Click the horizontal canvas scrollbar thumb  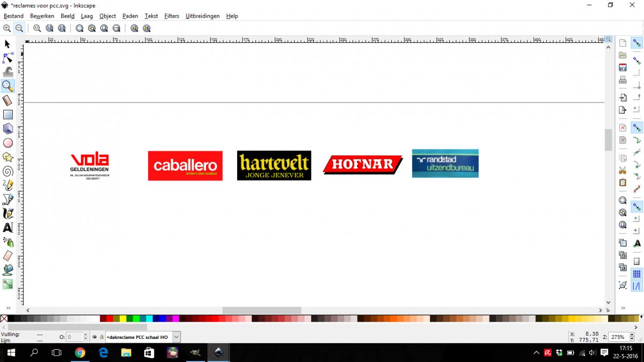coord(262,311)
